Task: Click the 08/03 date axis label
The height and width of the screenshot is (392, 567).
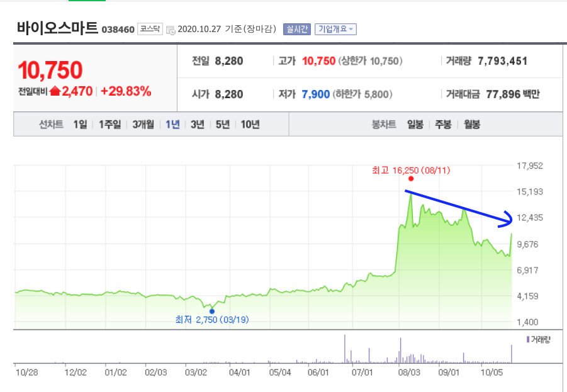Action: pos(409,372)
